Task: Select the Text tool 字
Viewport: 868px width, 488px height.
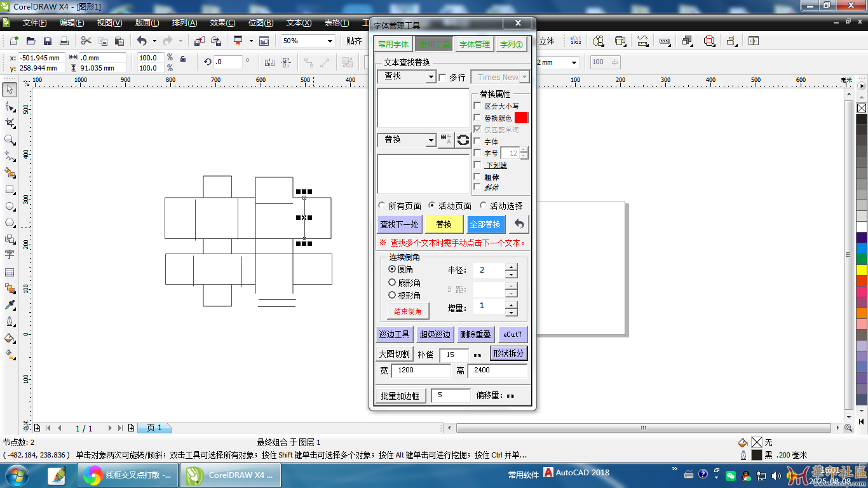Action: click(10, 255)
